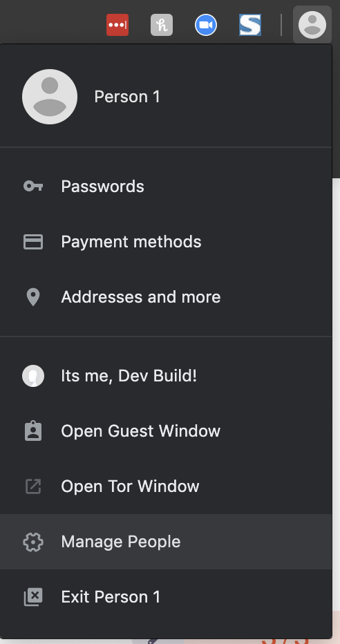Click the profile avatar toolbar button
This screenshot has width=340, height=644.
312,25
